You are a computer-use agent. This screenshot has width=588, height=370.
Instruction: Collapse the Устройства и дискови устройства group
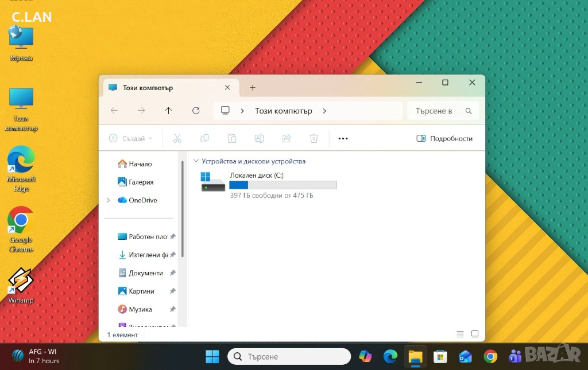coord(196,161)
